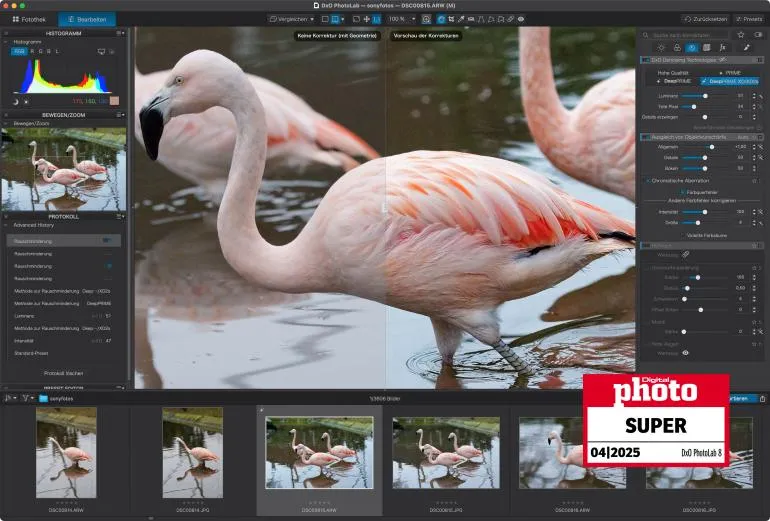770x521 pixels.
Task: Open the Vergleichen dropdown
Action: click(292, 19)
